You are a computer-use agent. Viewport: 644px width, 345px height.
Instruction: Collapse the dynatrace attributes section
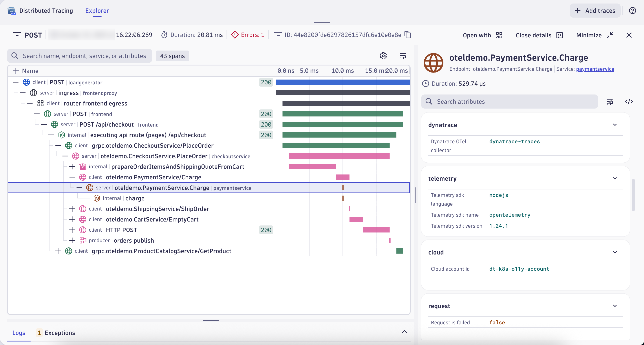tap(615, 125)
